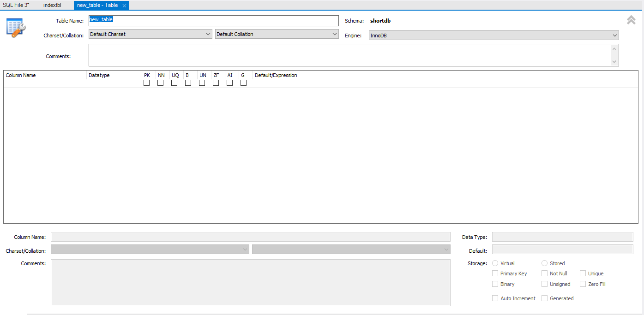Check the Unsigned checkbox
Screen dimensions: 644x315
click(x=545, y=284)
